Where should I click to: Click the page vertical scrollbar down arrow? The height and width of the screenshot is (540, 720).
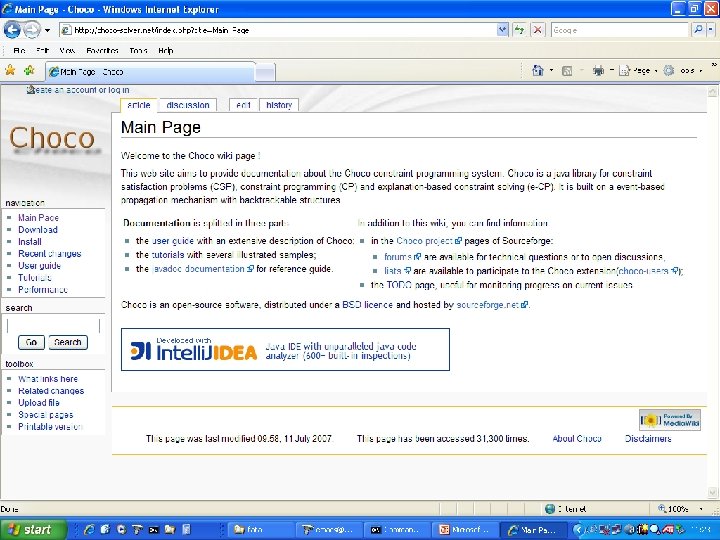coord(712,493)
